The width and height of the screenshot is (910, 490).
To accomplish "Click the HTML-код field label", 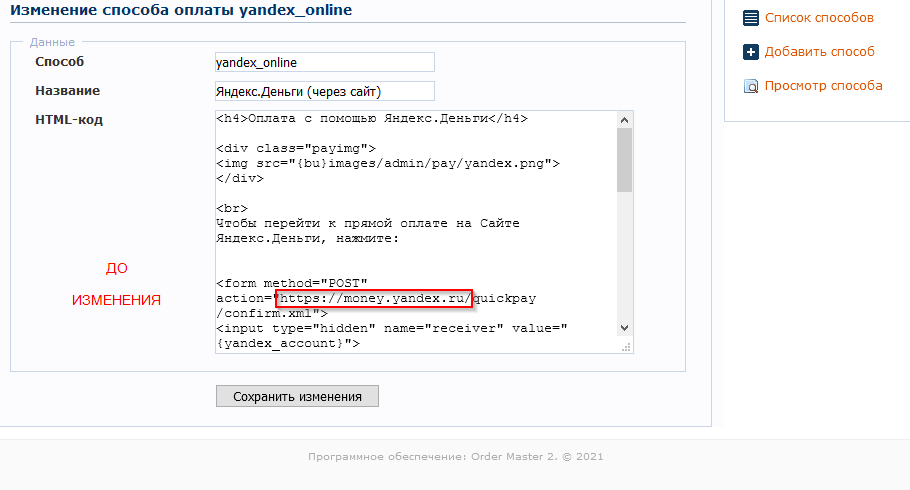I will [x=68, y=120].
